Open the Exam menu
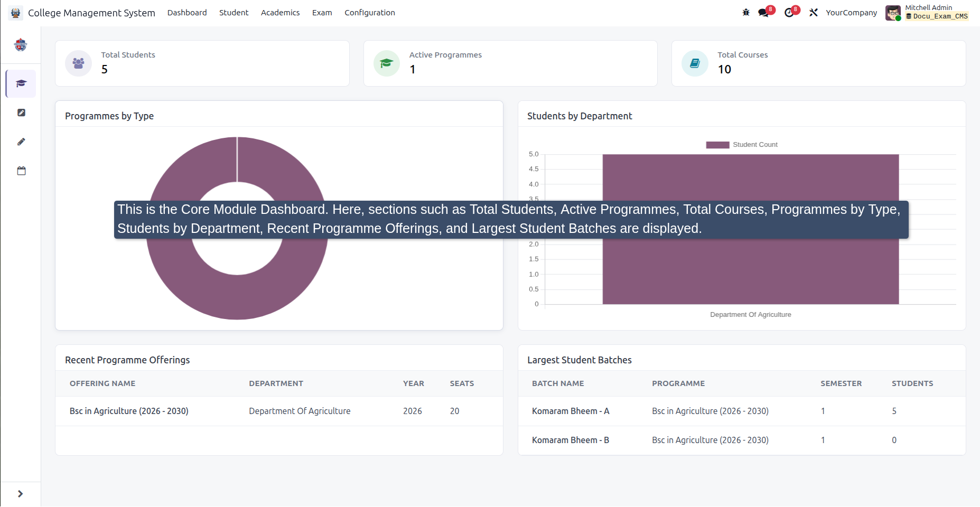The image size is (980, 507). point(322,12)
